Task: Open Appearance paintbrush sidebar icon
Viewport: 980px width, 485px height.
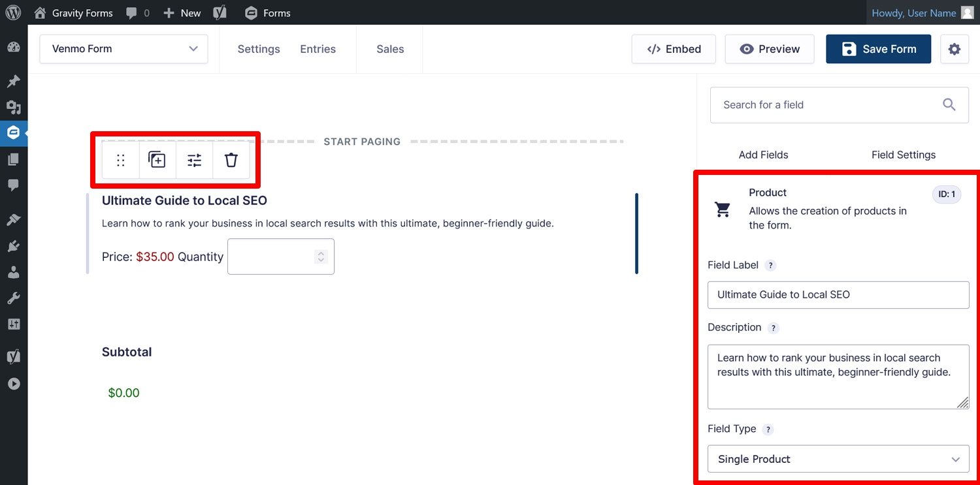Action: [13, 220]
